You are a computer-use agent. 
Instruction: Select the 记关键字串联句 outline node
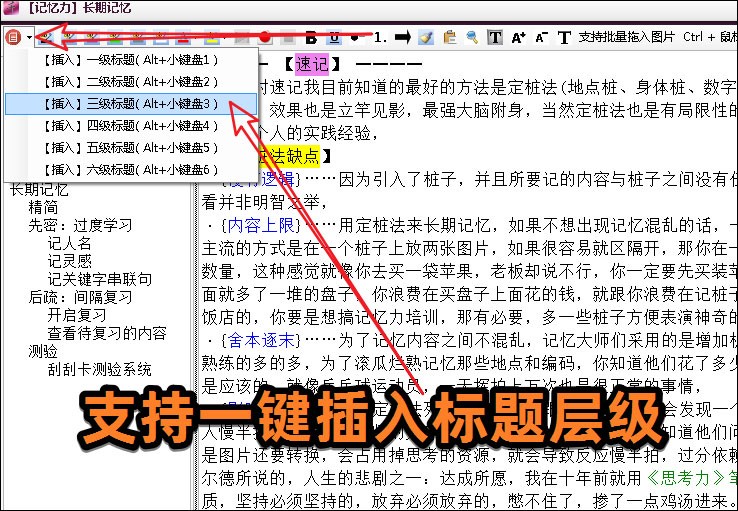click(99, 279)
